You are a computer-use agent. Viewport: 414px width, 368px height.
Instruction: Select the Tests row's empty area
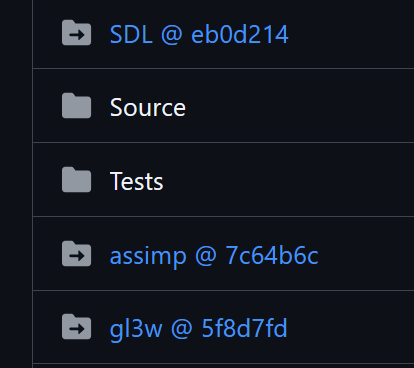[290, 180]
